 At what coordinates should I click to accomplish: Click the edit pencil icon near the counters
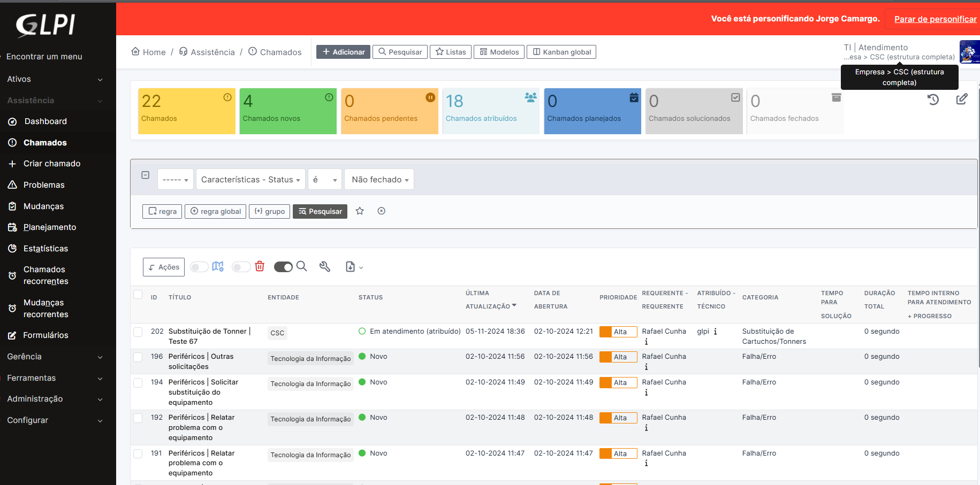962,99
